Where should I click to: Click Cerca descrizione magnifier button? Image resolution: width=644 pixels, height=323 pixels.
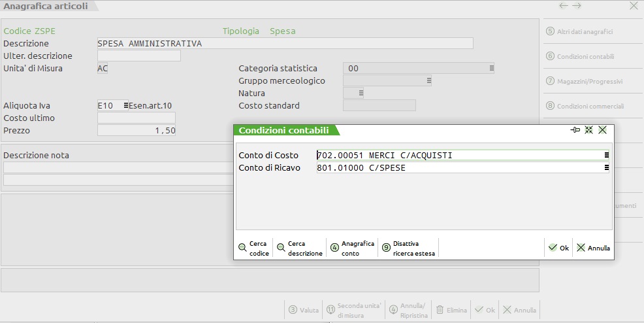[299, 248]
